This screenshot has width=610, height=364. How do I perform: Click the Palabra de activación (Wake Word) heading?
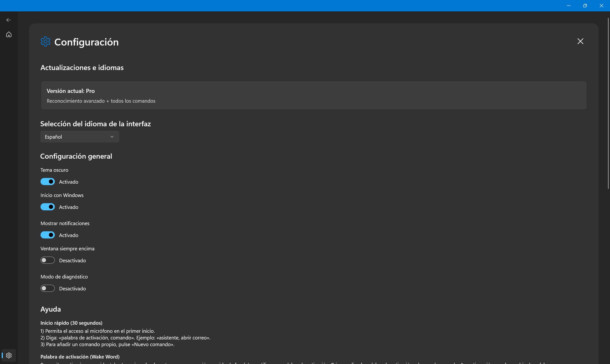pyautogui.click(x=80, y=357)
